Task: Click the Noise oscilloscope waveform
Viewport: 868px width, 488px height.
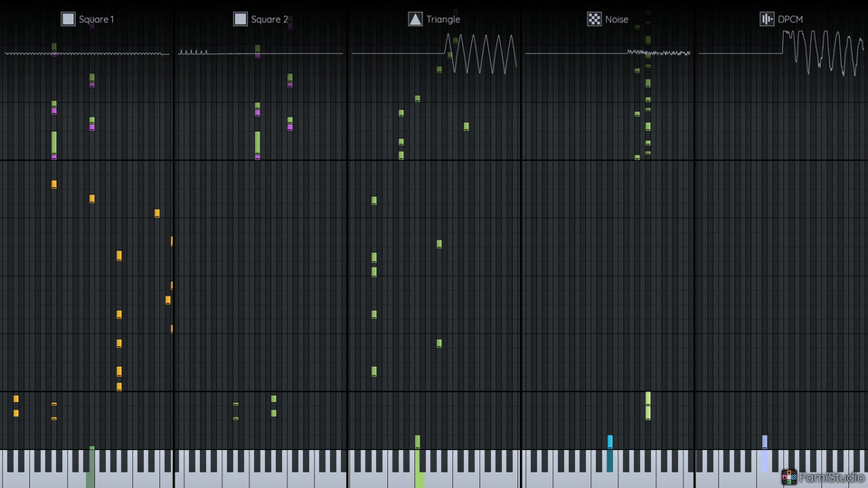Action: (x=608, y=53)
